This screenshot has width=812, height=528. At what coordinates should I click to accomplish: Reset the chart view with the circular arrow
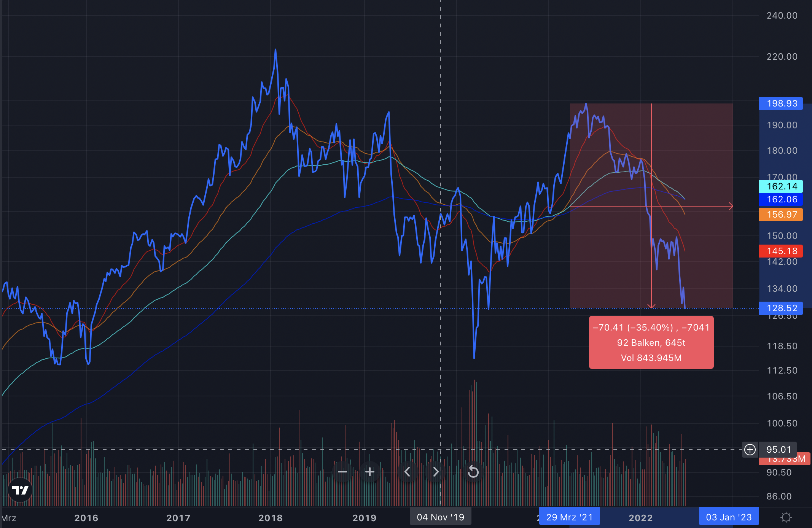pos(473,472)
